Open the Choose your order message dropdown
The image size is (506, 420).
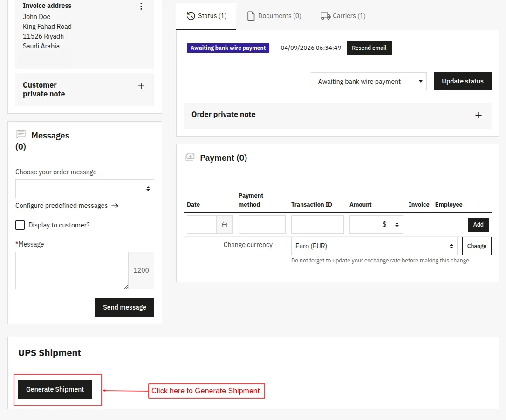[85, 189]
